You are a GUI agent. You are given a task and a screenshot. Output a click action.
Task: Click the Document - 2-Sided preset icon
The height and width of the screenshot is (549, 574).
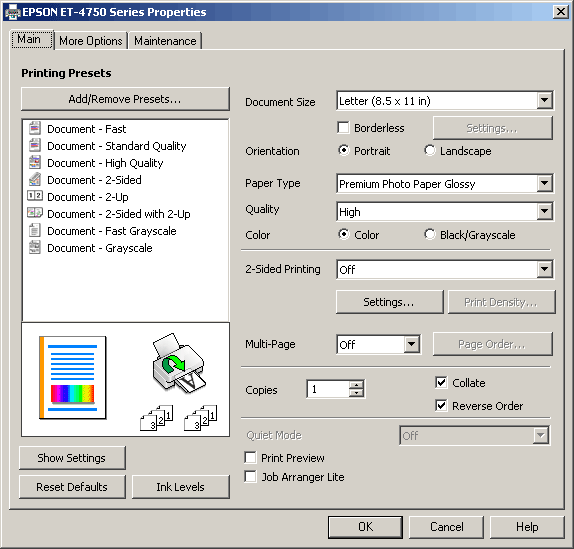point(35,180)
